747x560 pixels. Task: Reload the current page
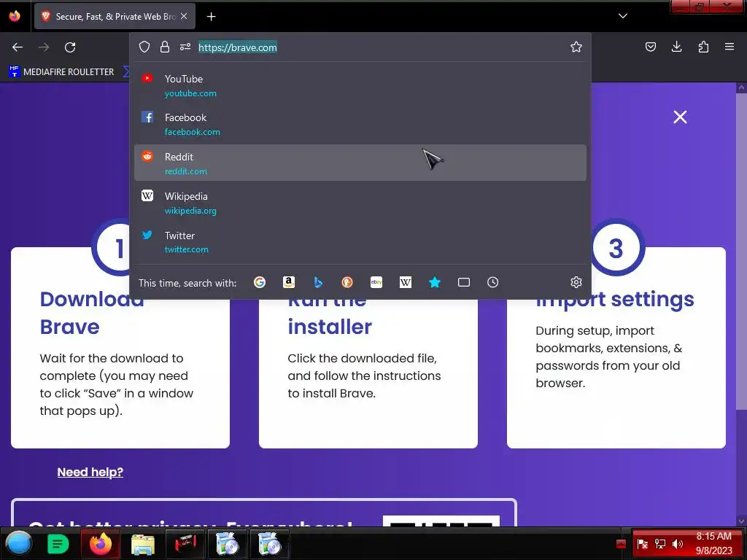(70, 47)
